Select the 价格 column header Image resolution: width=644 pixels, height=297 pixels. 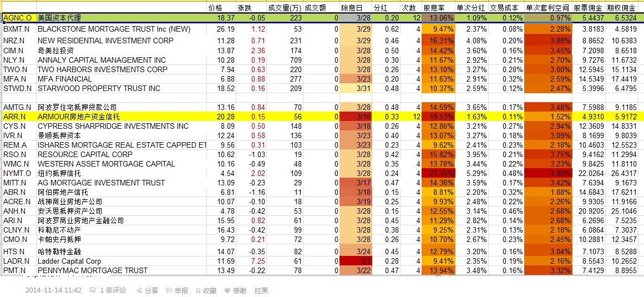pos(215,8)
